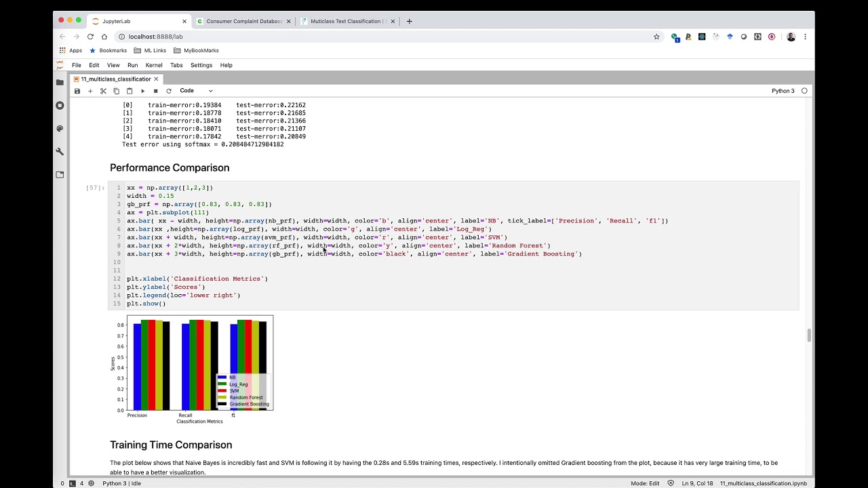The height and width of the screenshot is (488, 868).
Task: Click the Python 3 kernel name
Action: (783, 91)
